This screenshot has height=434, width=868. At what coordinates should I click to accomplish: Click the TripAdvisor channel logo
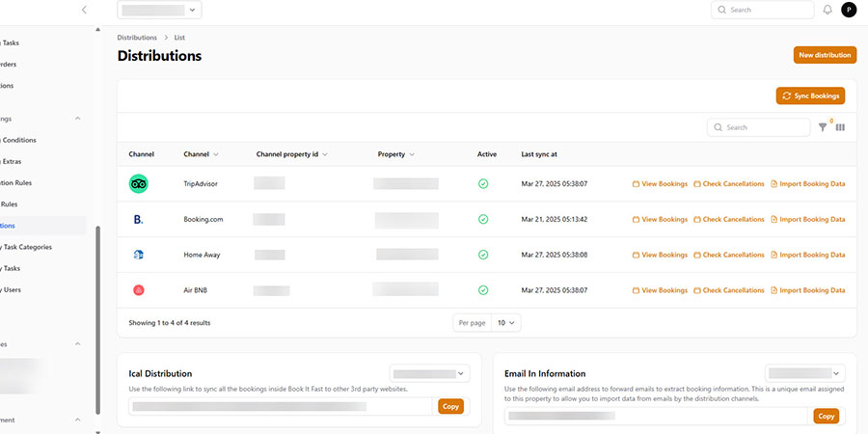click(138, 184)
